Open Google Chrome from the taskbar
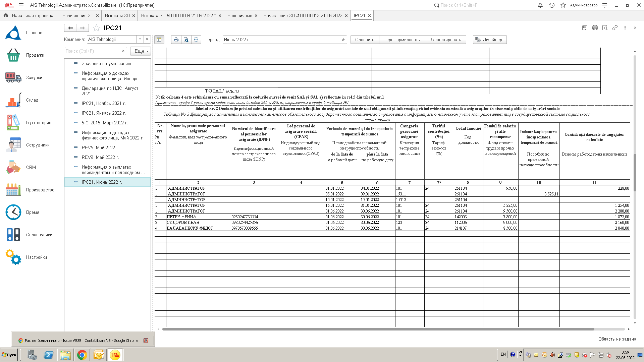644x362 pixels. click(82, 355)
